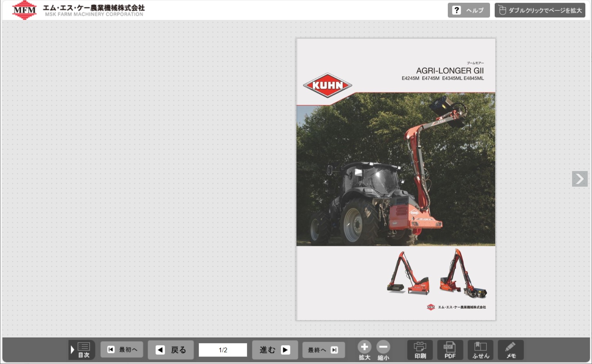Click the model numbers E4245M E4745M text
The width and height of the screenshot is (592, 364).
420,79
